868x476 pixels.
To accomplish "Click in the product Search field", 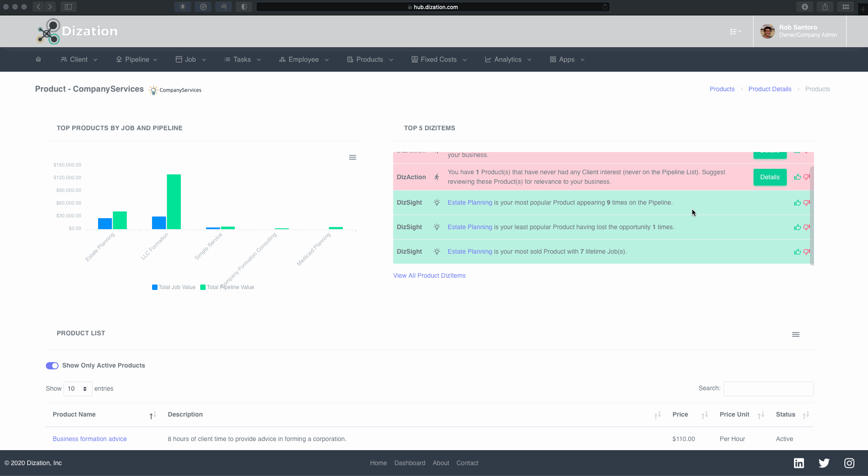I will pyautogui.click(x=769, y=389).
